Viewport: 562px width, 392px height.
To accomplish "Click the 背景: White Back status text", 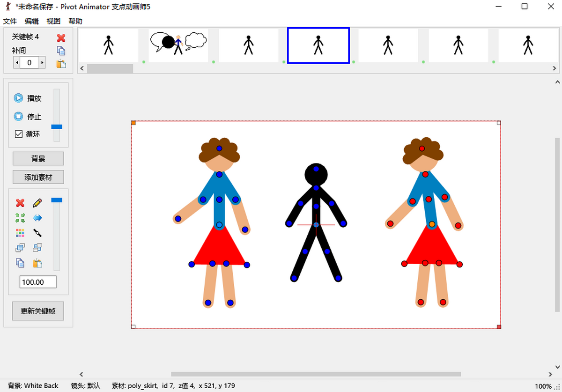I will pyautogui.click(x=33, y=386).
